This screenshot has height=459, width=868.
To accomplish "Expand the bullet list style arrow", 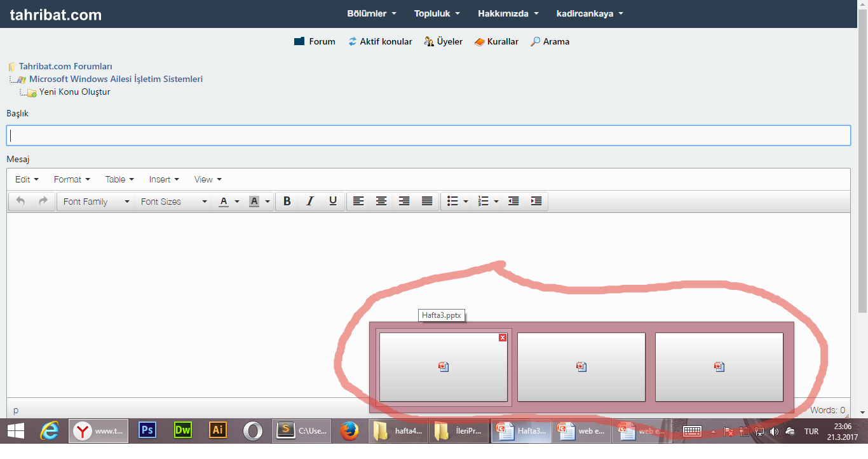I will [466, 202].
